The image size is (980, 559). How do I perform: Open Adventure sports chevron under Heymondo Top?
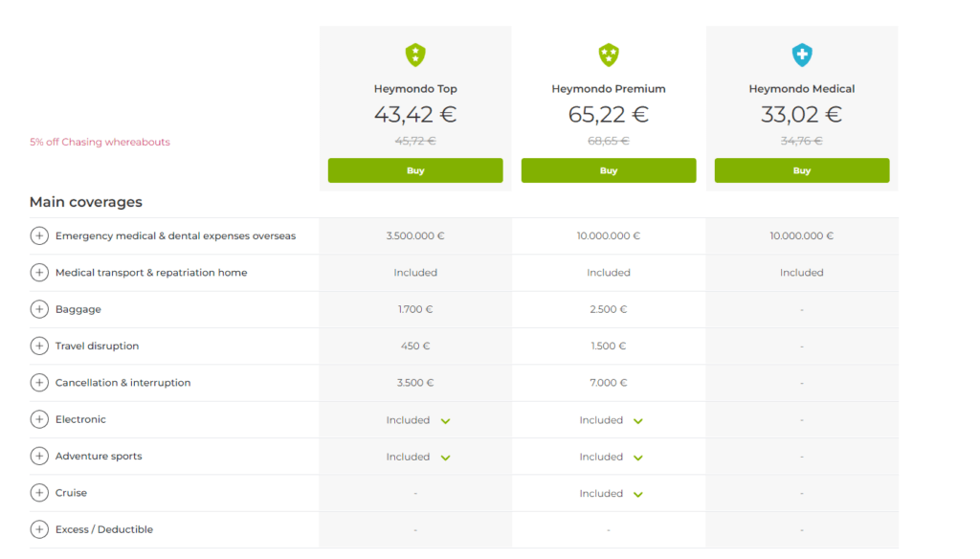click(445, 458)
